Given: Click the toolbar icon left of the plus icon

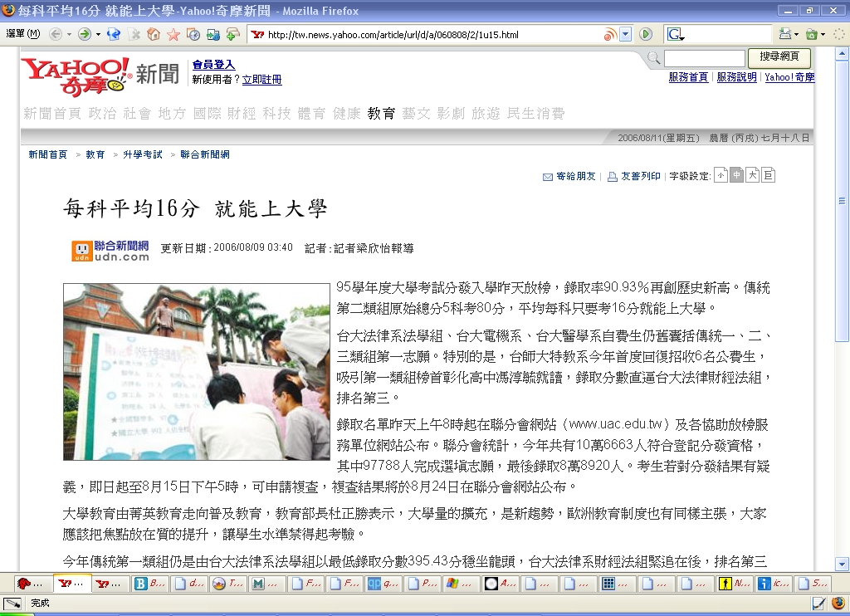Looking at the screenshot, I should tap(213, 34).
